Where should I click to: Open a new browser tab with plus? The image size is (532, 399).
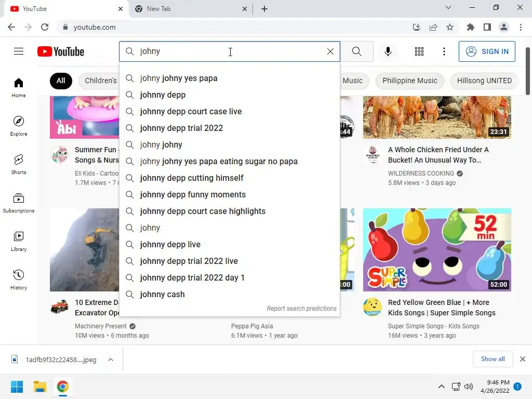coord(264,9)
